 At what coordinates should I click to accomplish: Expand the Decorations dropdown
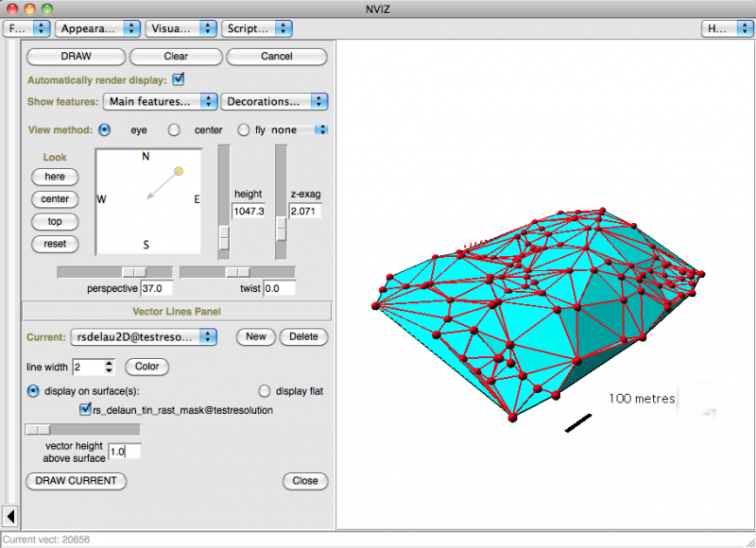274,101
